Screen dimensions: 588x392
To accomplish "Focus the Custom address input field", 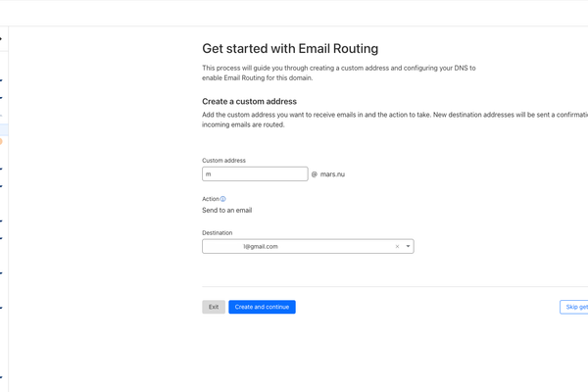I will pos(255,173).
